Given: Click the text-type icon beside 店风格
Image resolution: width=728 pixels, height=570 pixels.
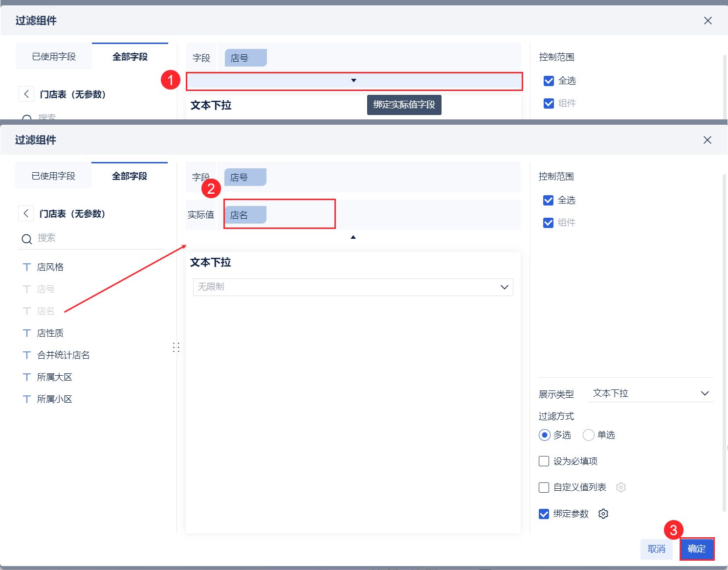Looking at the screenshot, I should point(27,267).
